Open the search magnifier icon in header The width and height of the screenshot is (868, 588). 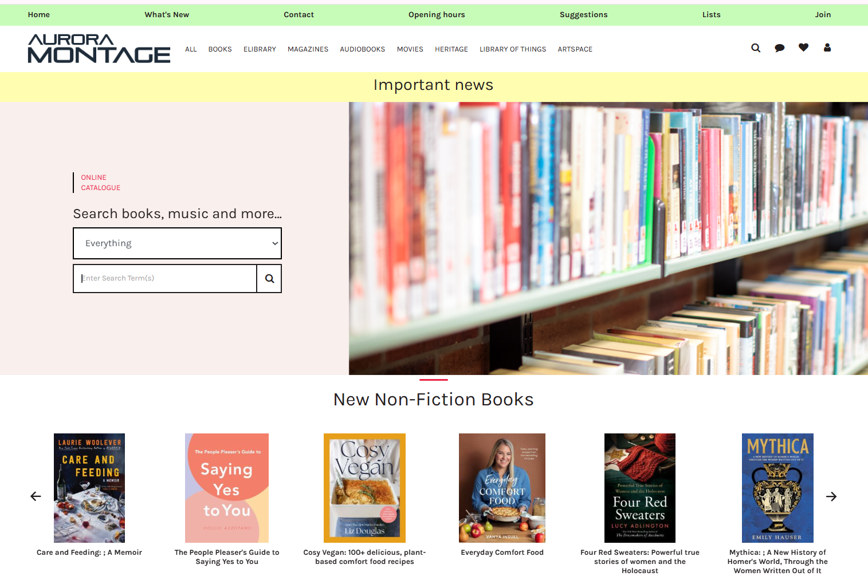(x=756, y=48)
